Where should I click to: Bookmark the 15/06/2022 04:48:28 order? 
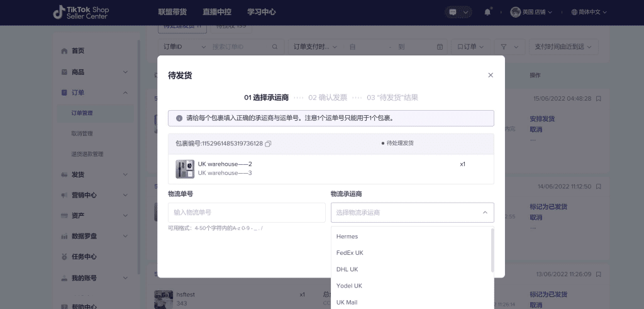[x=599, y=99]
